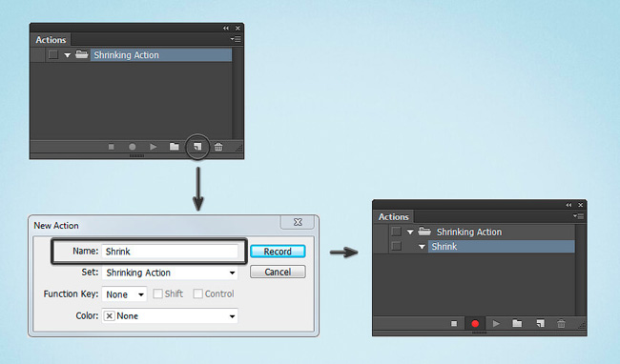
Task: Click Stop icon in upper-left Actions panel
Action: coord(111,147)
